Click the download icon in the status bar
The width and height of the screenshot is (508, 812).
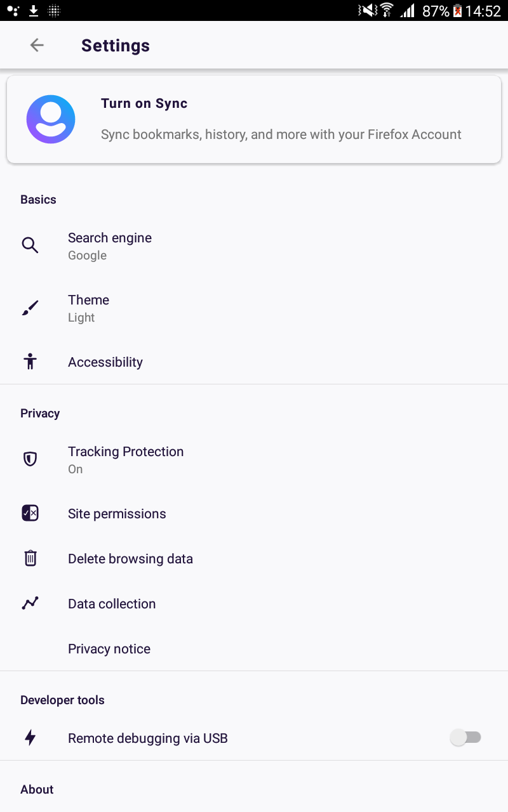pyautogui.click(x=32, y=10)
